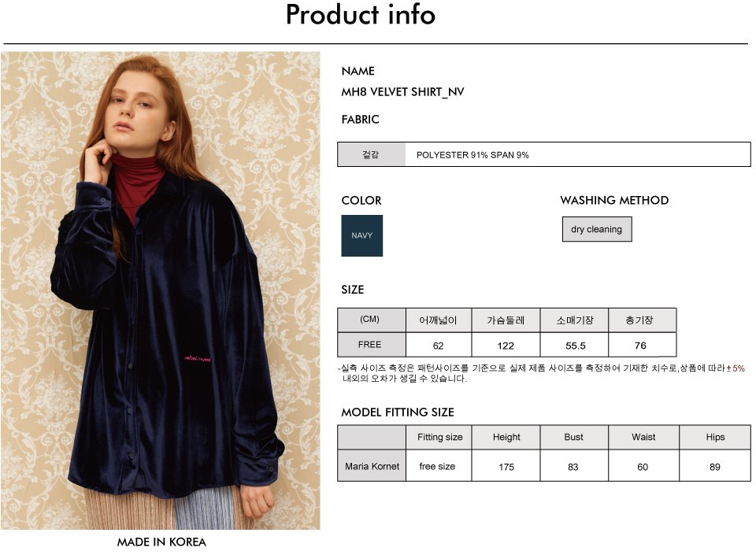Click the MADE IN KOREA caption
The height and width of the screenshot is (555, 756).
coord(161,542)
